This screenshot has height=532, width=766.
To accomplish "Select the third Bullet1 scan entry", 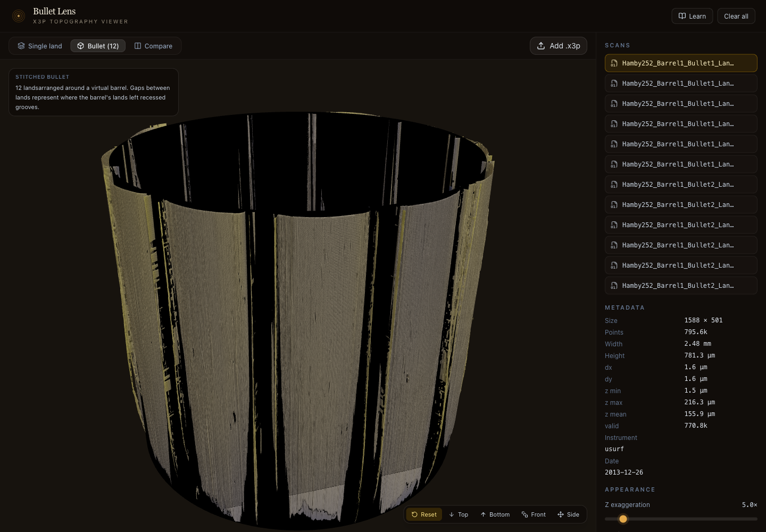I will click(x=680, y=104).
